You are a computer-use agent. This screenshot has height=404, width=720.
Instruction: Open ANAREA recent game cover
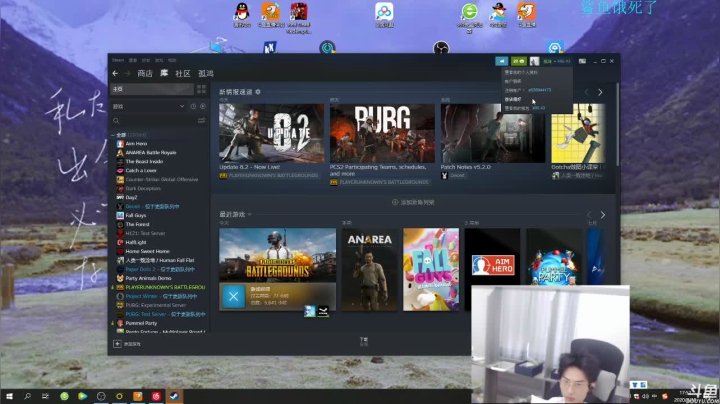point(370,269)
